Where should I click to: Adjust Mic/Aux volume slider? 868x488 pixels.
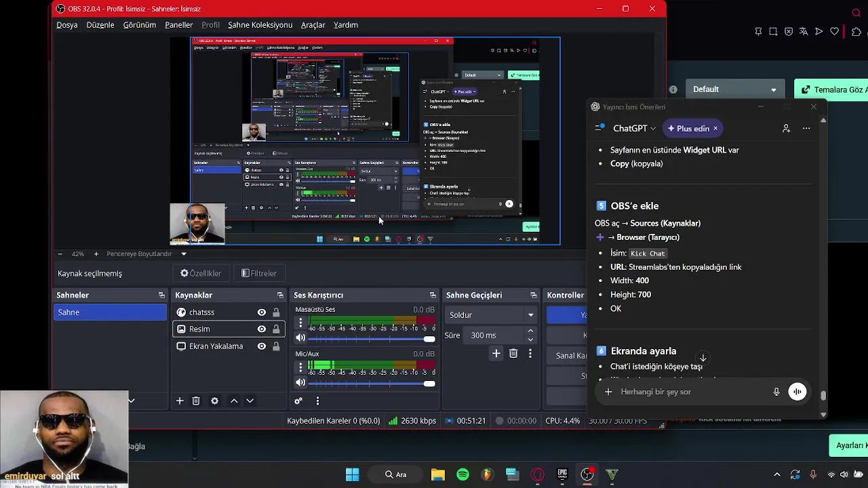pyautogui.click(x=372, y=383)
